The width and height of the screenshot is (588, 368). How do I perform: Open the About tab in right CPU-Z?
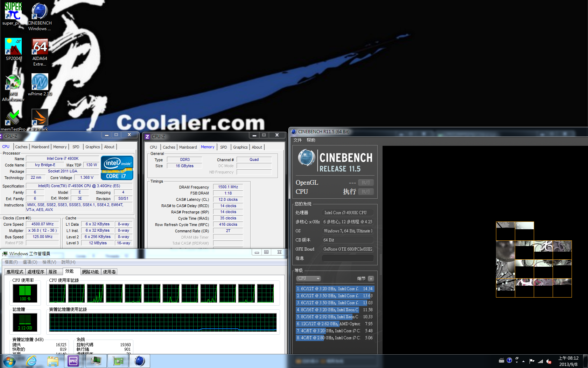[257, 147]
